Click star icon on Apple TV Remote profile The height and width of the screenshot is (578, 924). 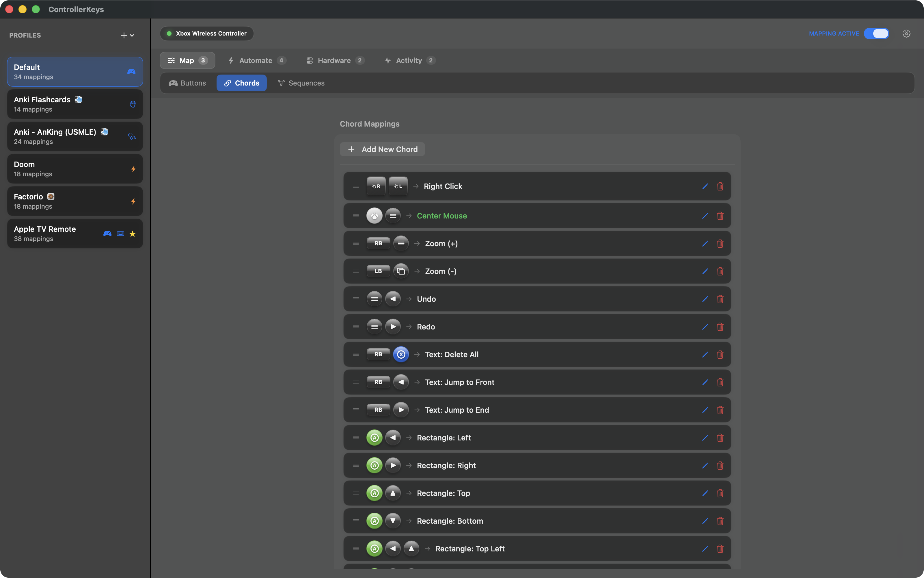click(133, 234)
